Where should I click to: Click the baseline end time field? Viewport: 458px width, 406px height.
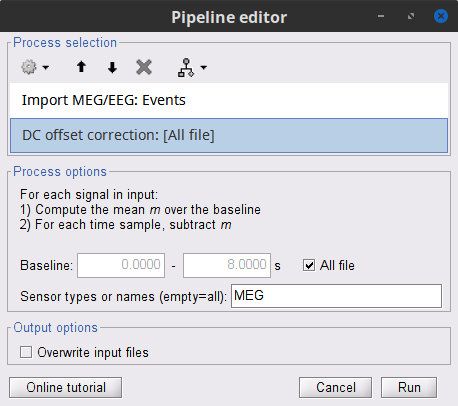(x=227, y=265)
